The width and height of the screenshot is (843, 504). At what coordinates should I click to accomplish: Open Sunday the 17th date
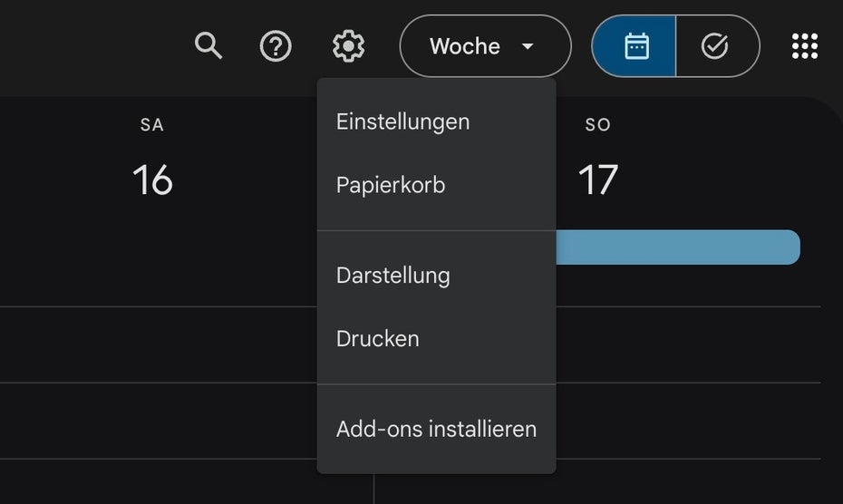click(x=598, y=180)
